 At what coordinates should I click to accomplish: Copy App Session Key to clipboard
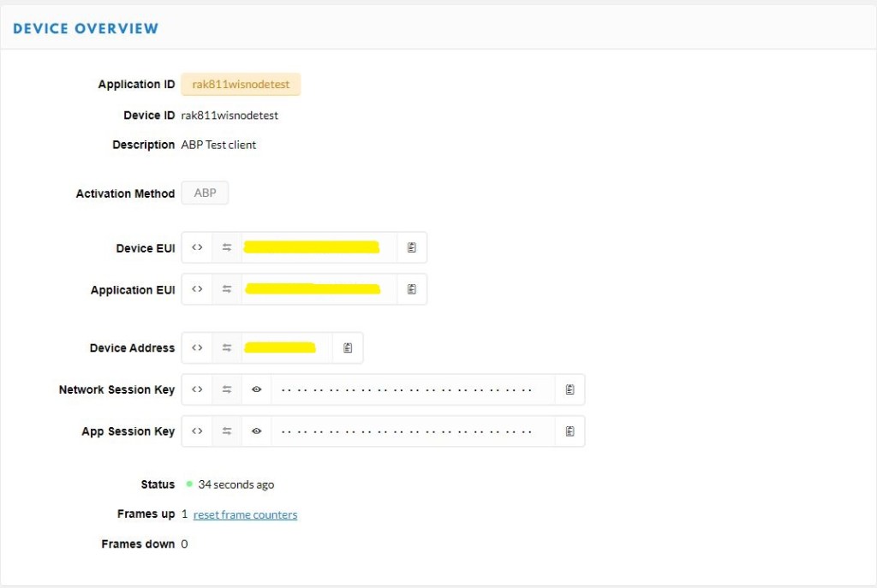[570, 431]
